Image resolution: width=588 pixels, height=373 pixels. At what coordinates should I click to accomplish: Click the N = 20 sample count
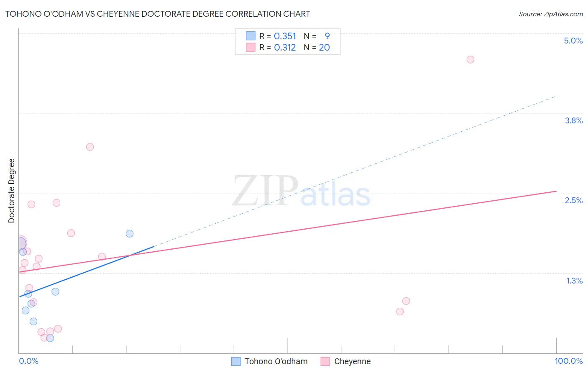click(317, 47)
